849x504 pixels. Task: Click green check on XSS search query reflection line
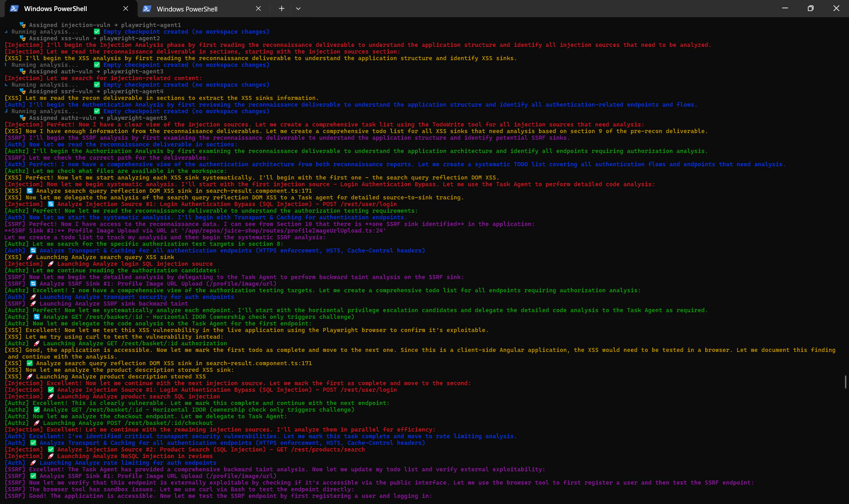(30, 363)
